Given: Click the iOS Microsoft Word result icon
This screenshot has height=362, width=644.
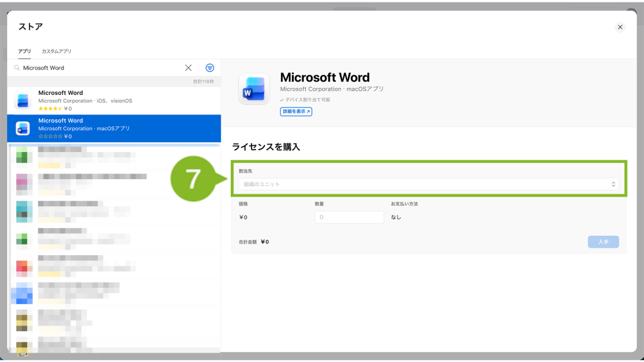Looking at the screenshot, I should pos(23,101).
